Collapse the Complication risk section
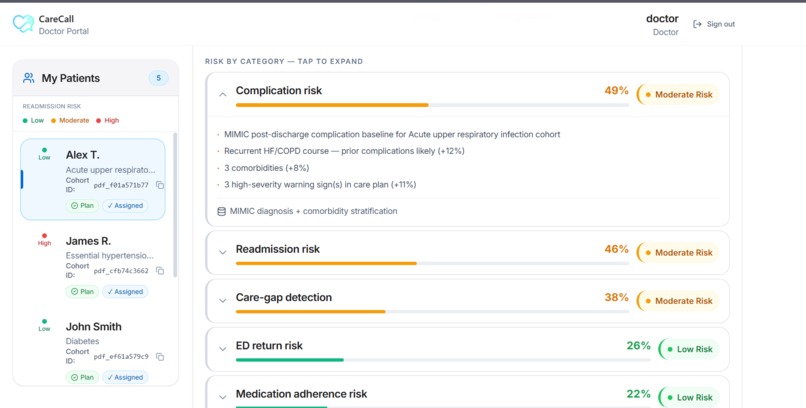This screenshot has width=806, height=408. (x=223, y=95)
